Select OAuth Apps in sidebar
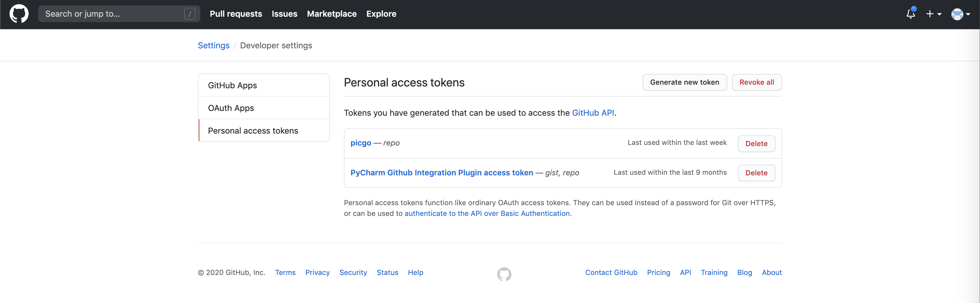 [x=231, y=108]
